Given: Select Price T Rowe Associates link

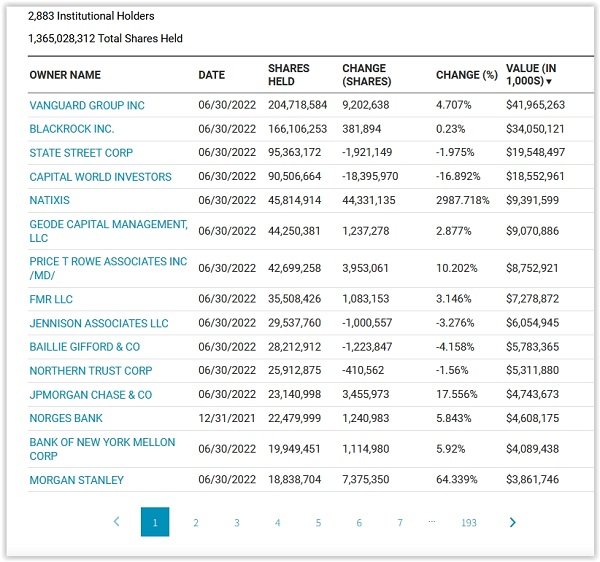Looking at the screenshot, I should coord(108,268).
